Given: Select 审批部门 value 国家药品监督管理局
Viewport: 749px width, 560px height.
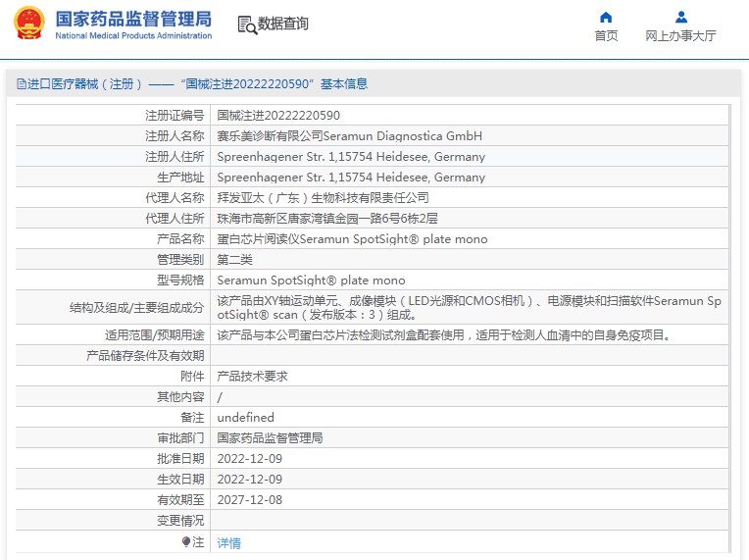Looking at the screenshot, I should pyautogui.click(x=270, y=438).
